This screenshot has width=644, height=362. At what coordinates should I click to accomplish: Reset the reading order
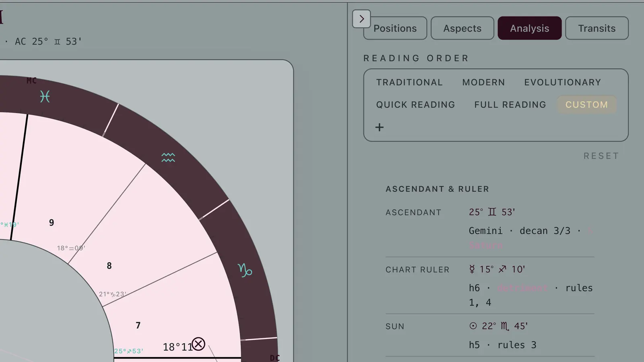coord(601,156)
